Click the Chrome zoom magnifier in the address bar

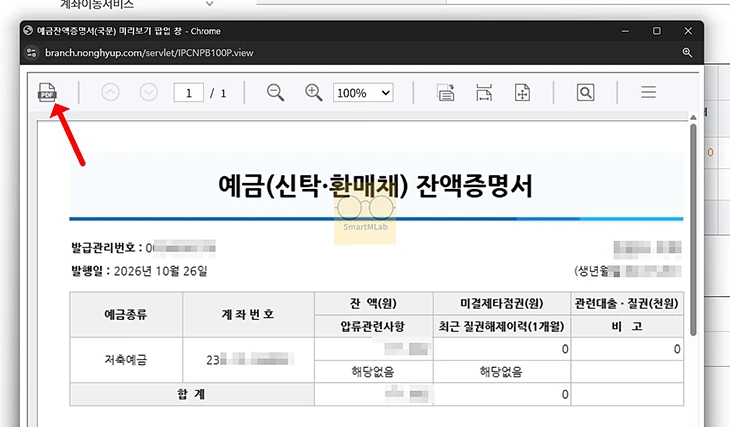tap(687, 53)
